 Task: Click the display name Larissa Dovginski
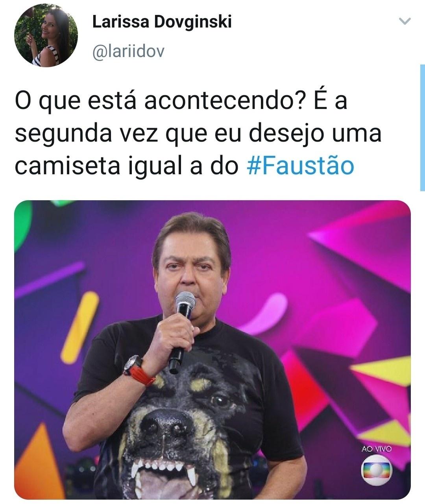[162, 22]
